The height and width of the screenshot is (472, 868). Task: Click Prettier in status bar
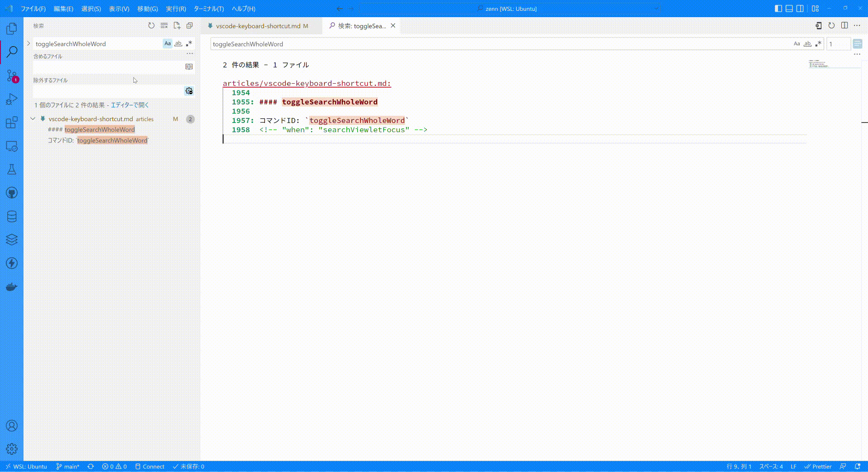tap(818, 467)
